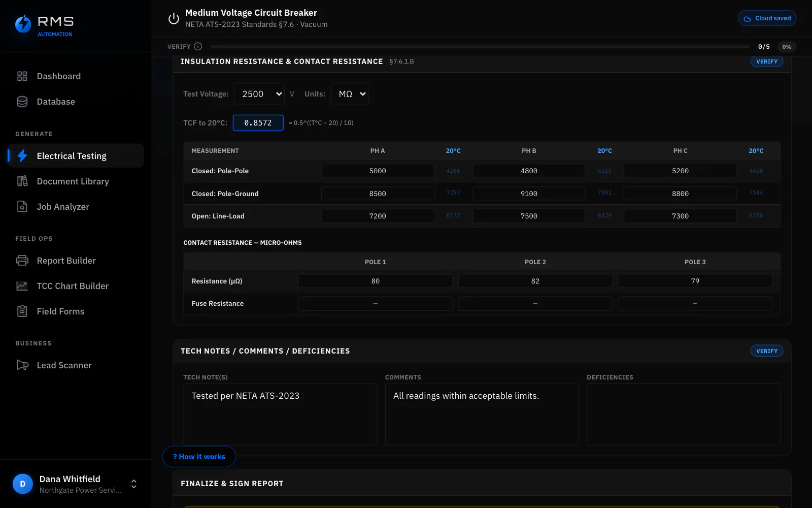Screen dimensions: 812x508
Task: Click the Dashboard grid icon
Action: point(22,76)
